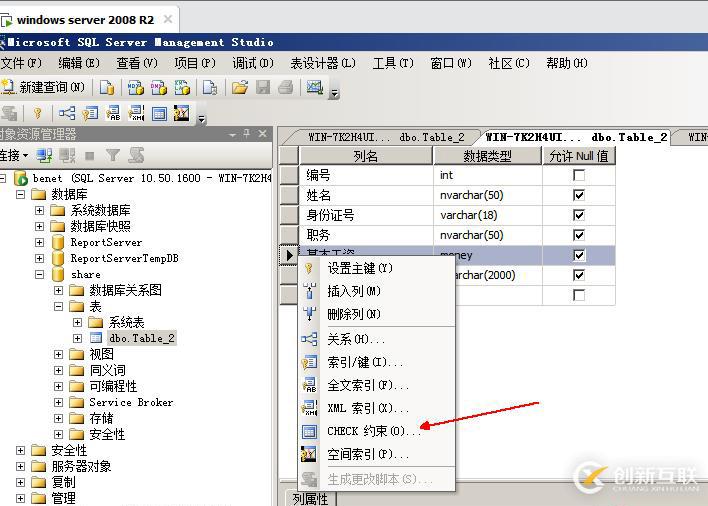Collapse the 数据库 tree node
The height and width of the screenshot is (506, 708).
coord(20,195)
